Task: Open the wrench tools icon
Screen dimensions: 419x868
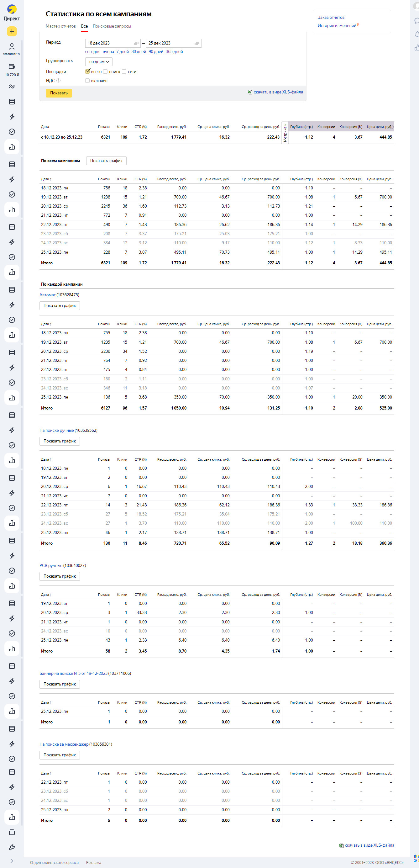Action: 12,847
